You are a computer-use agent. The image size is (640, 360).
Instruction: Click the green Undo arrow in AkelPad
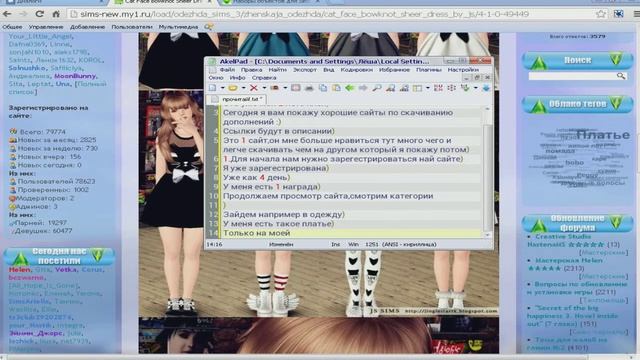click(x=350, y=88)
